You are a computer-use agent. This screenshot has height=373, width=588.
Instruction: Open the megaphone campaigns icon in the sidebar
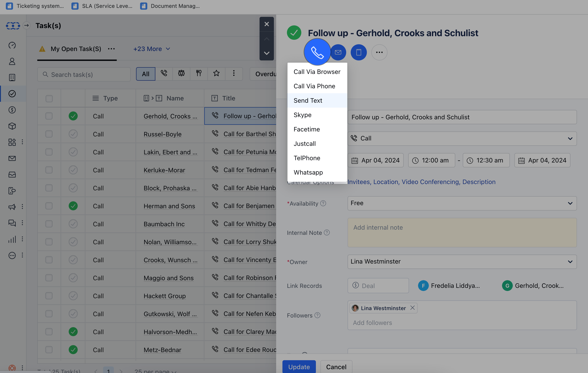[12, 207]
